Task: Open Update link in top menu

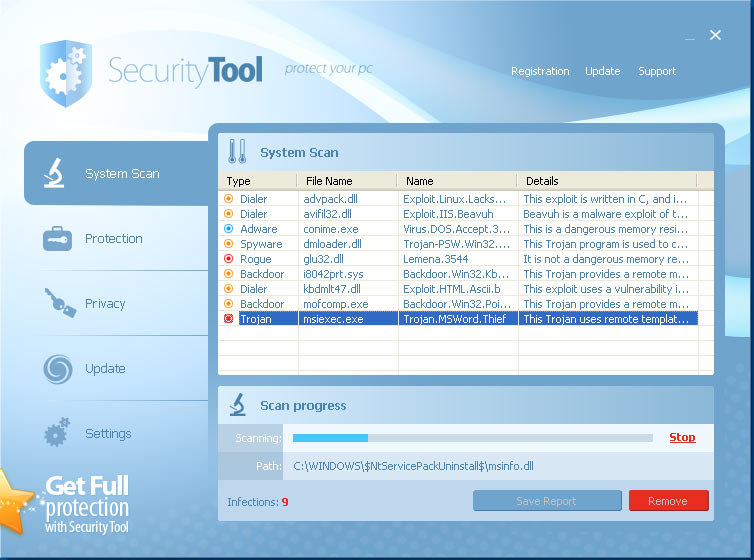Action: tap(603, 71)
